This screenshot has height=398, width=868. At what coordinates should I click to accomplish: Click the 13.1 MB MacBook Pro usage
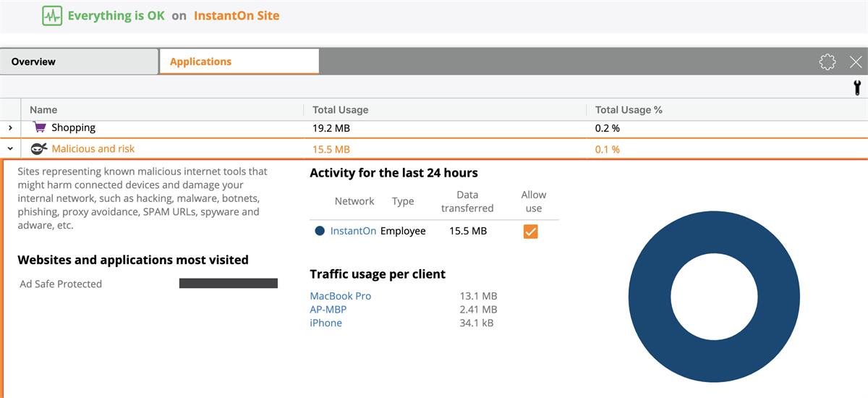click(478, 296)
